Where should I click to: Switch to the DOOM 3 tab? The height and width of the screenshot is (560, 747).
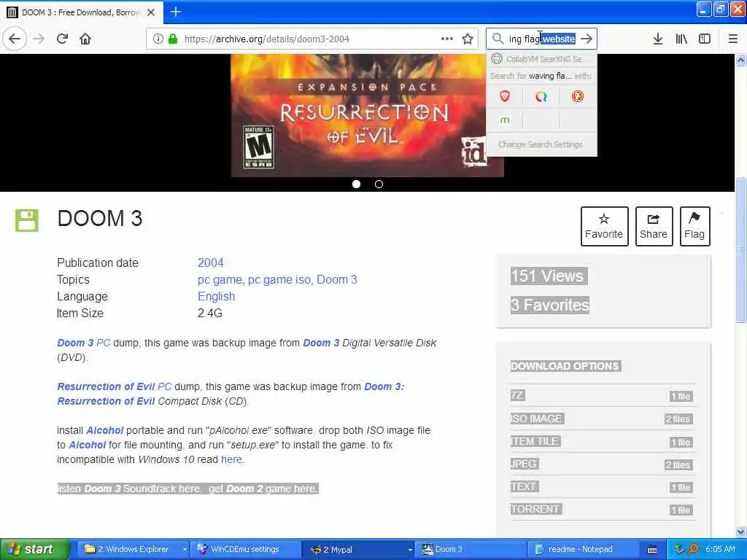80,12
